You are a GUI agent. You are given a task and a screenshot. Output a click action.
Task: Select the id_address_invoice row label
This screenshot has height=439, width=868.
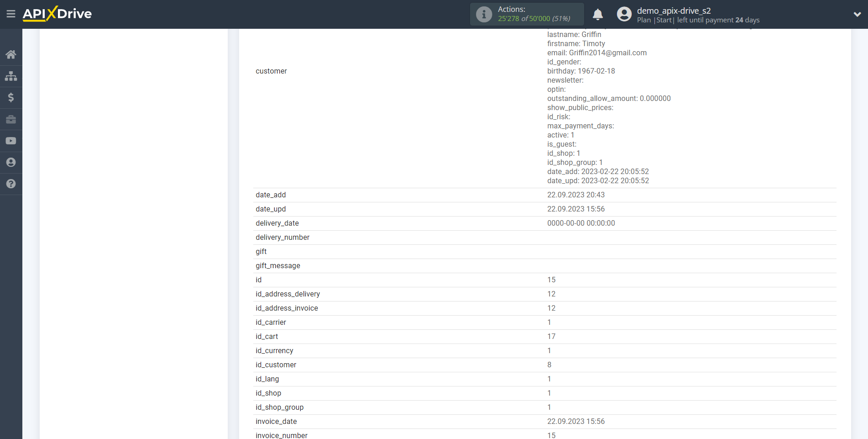287,308
